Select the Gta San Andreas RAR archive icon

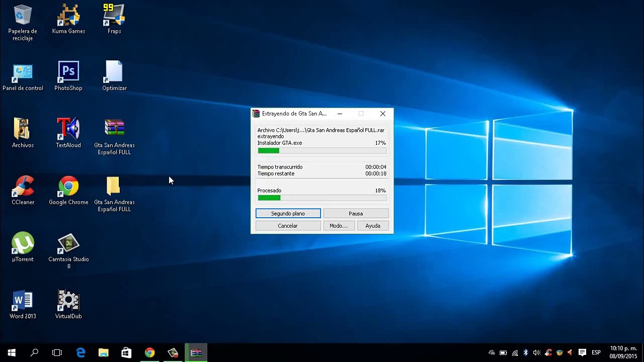click(114, 137)
